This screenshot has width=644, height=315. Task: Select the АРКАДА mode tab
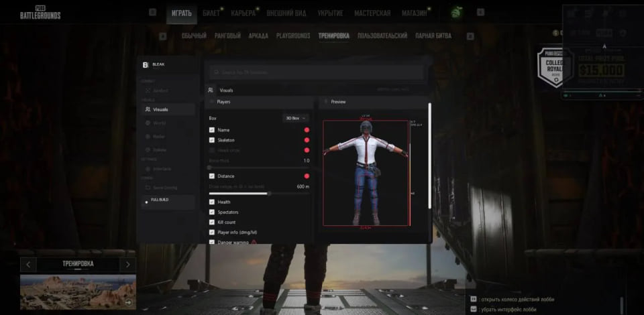[x=258, y=36]
